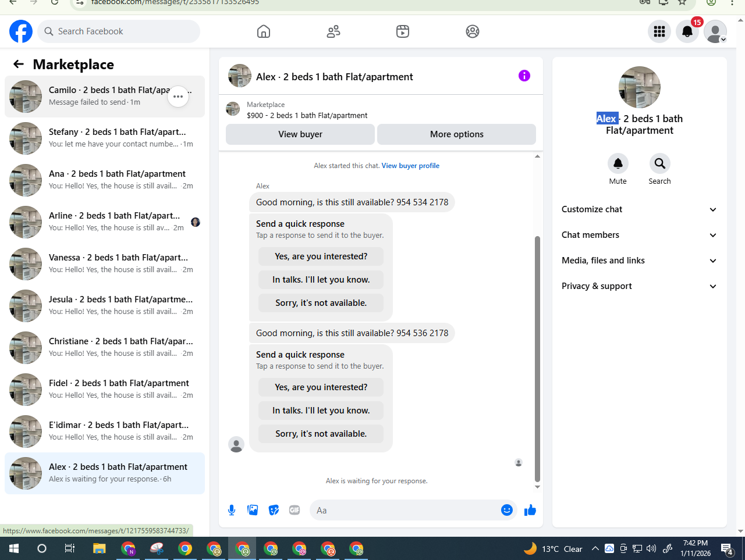Open Task View on the taskbar

(70, 548)
